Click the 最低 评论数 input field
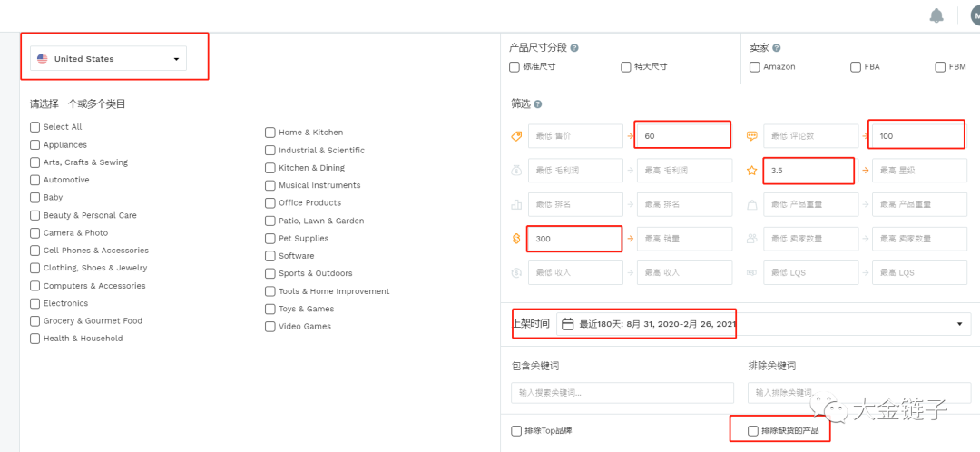This screenshot has width=980, height=452. tap(810, 135)
